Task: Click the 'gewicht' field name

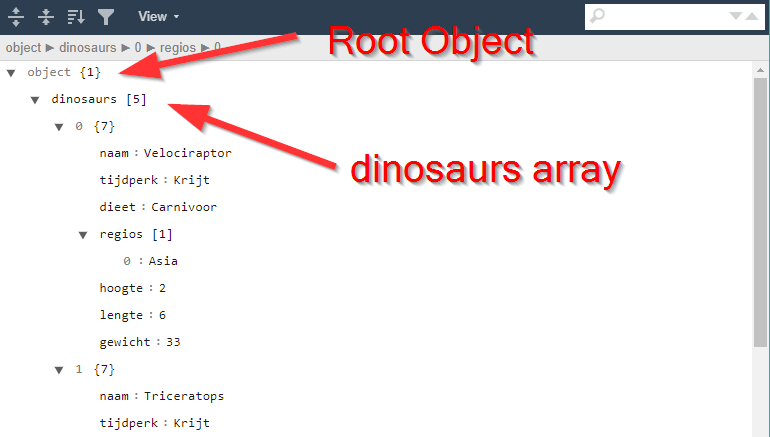Action: pos(125,342)
